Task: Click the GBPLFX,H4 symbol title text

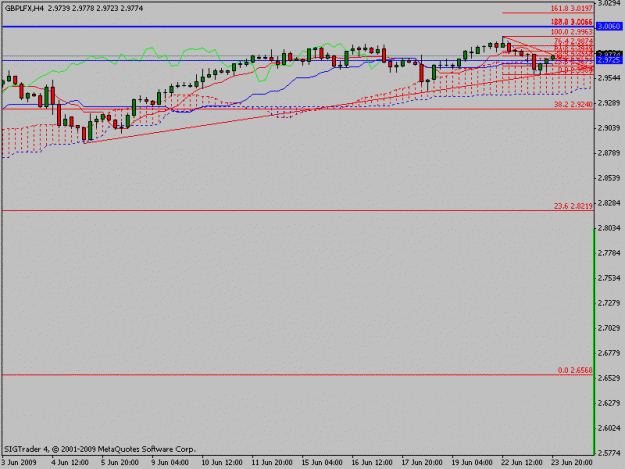Action: 24,8
